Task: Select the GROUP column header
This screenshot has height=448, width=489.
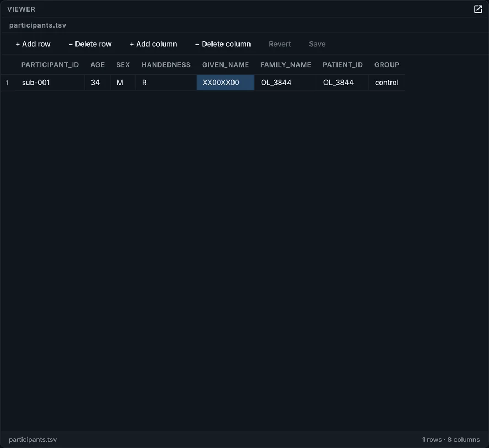Action: click(x=387, y=65)
